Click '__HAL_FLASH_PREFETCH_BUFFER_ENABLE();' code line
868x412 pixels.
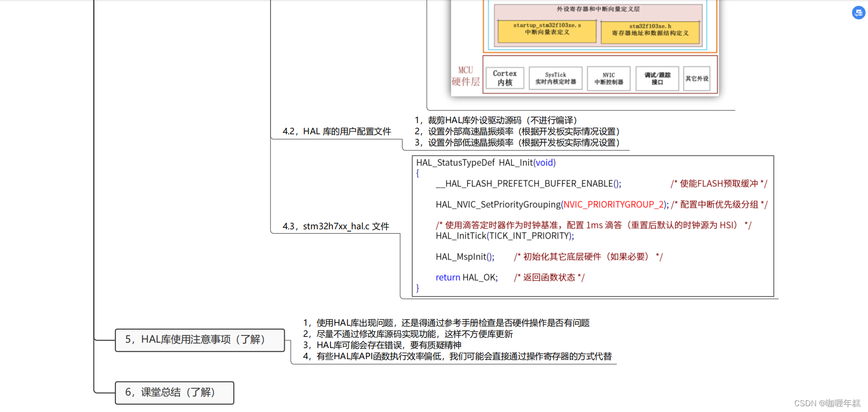coord(528,184)
